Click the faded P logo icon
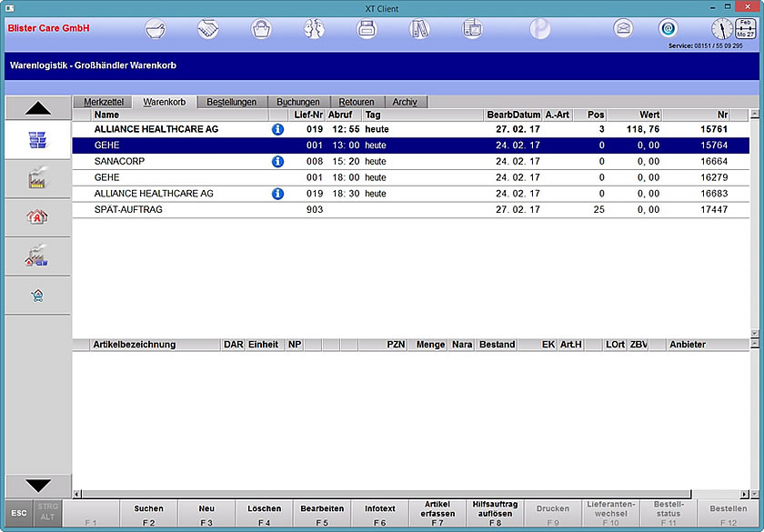This screenshot has width=764, height=532. 540,29
